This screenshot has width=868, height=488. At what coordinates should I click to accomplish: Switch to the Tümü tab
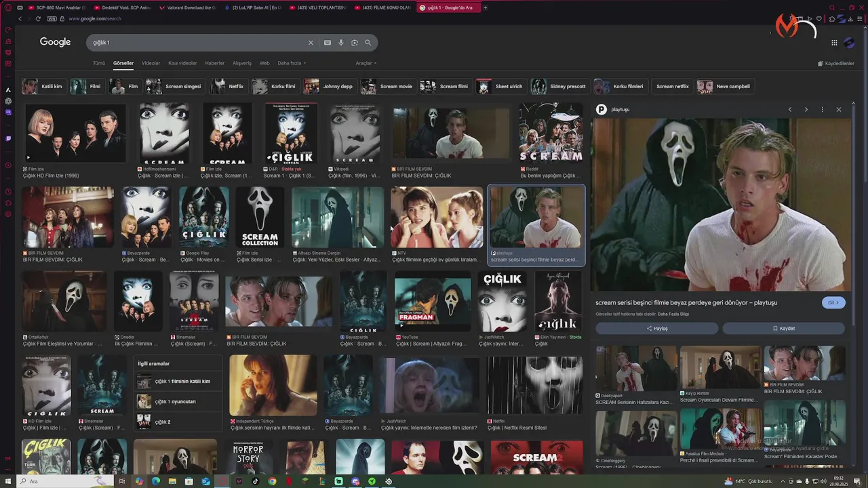(x=99, y=63)
